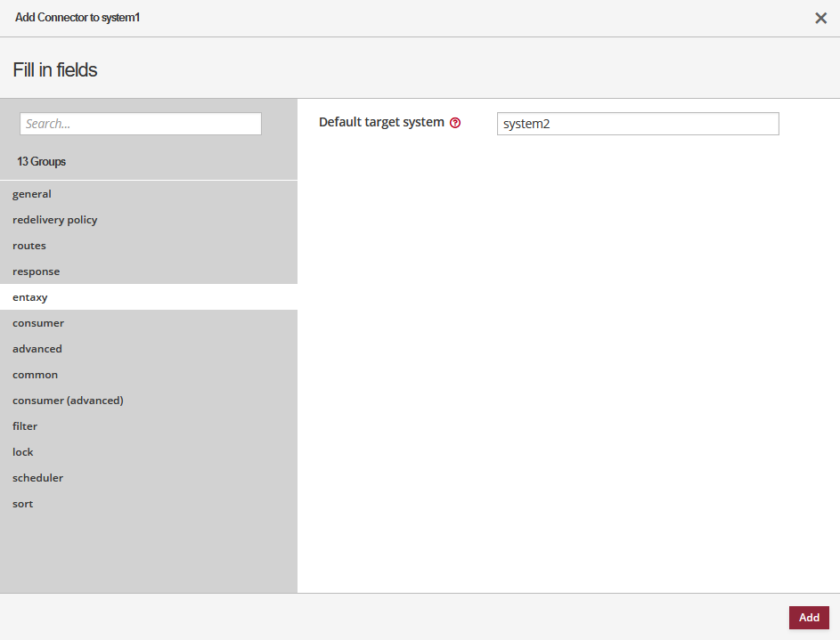This screenshot has width=840, height=640.
Task: Open the response group
Action: [x=37, y=271]
